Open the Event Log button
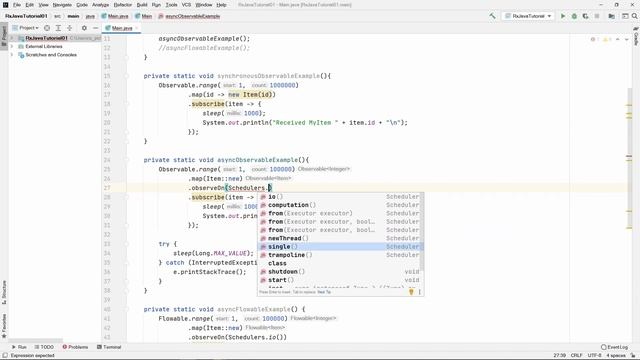The image size is (640, 360). tap(614, 347)
